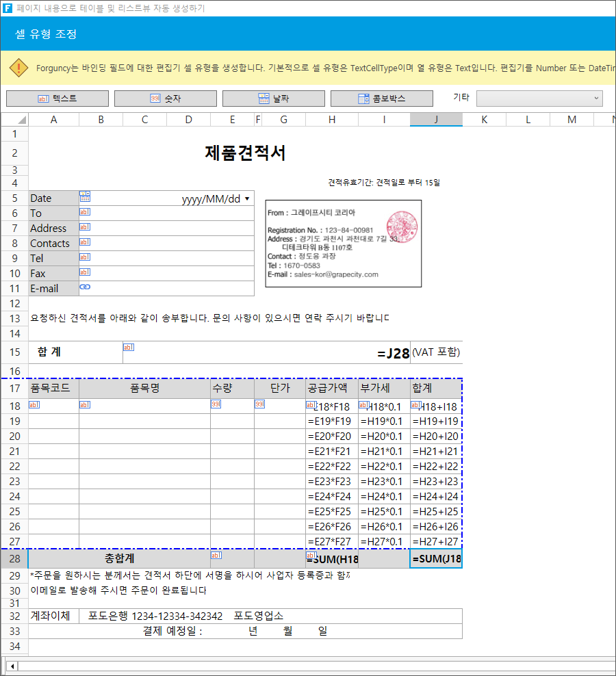Image resolution: width=616 pixels, height=676 pixels.
Task: Click the select-all corner of the grid
Action: point(14,120)
